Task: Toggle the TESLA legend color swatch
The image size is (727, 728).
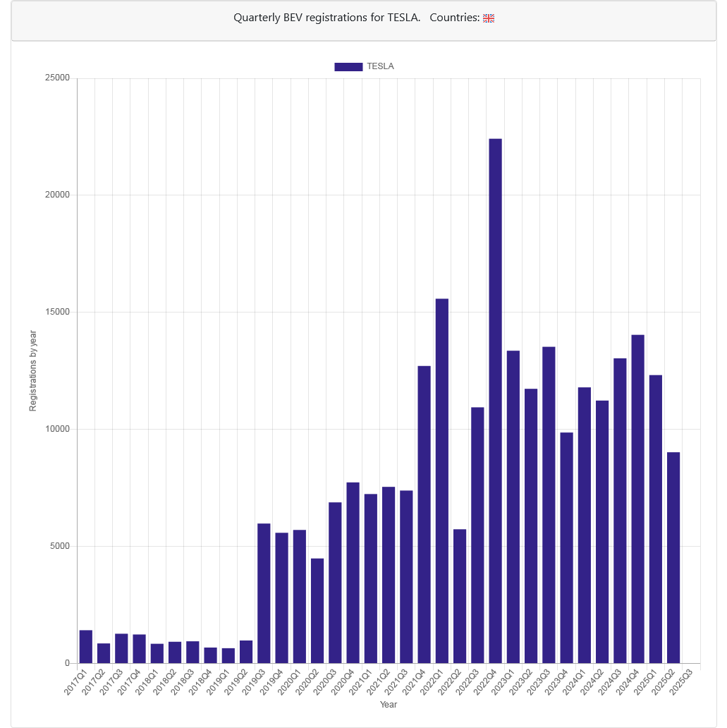Action: [x=348, y=67]
